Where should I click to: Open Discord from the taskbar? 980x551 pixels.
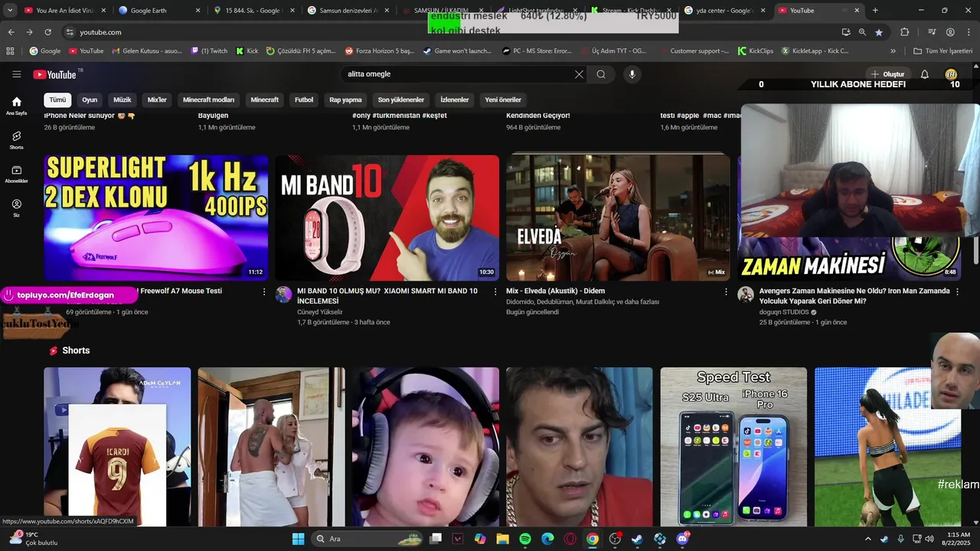click(x=682, y=539)
